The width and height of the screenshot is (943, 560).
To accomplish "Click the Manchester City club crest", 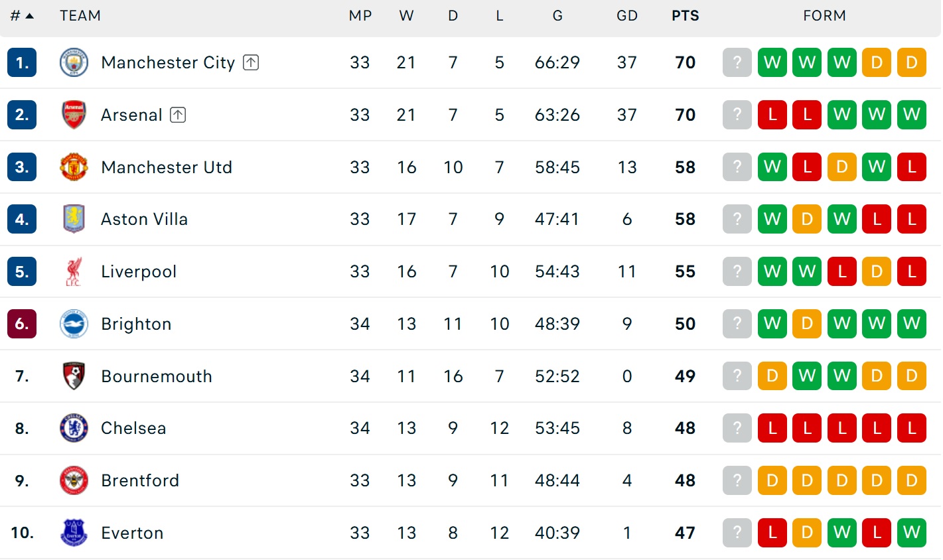I will click(x=74, y=62).
